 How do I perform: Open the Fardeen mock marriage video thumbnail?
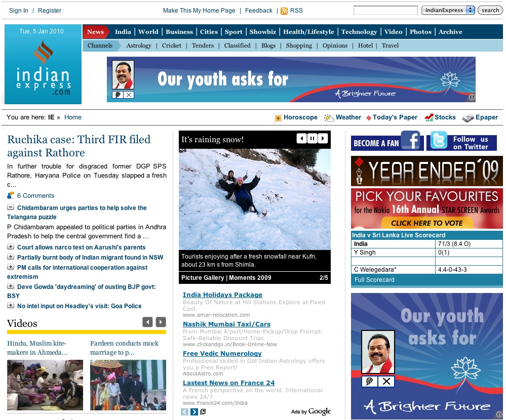128,385
